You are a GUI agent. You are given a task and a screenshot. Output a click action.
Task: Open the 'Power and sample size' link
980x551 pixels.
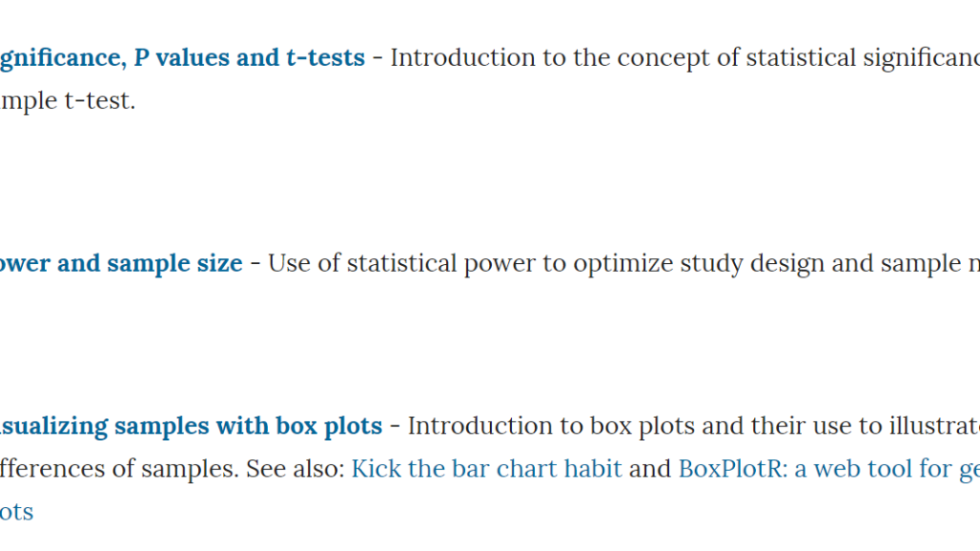click(122, 264)
